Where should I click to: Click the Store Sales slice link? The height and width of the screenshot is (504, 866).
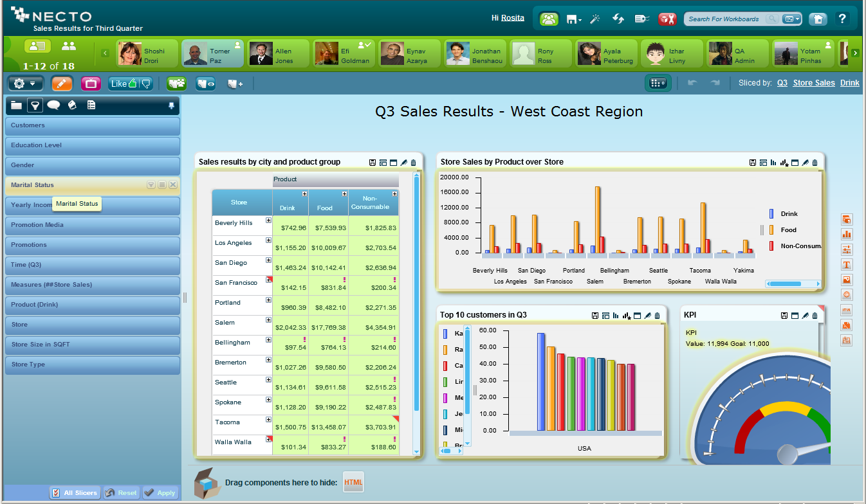[814, 83]
